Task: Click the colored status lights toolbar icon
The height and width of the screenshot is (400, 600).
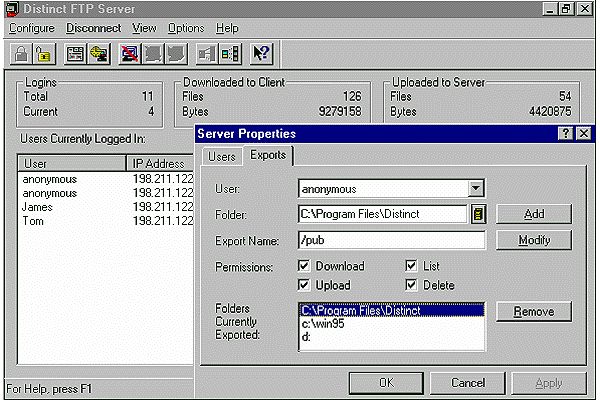Action: click(x=230, y=53)
